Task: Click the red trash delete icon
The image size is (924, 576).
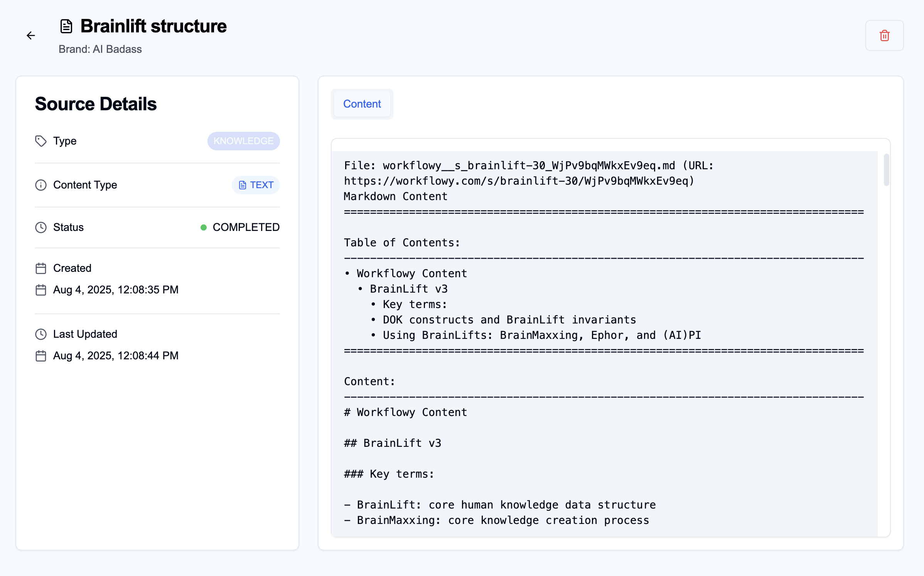Action: [x=884, y=35]
